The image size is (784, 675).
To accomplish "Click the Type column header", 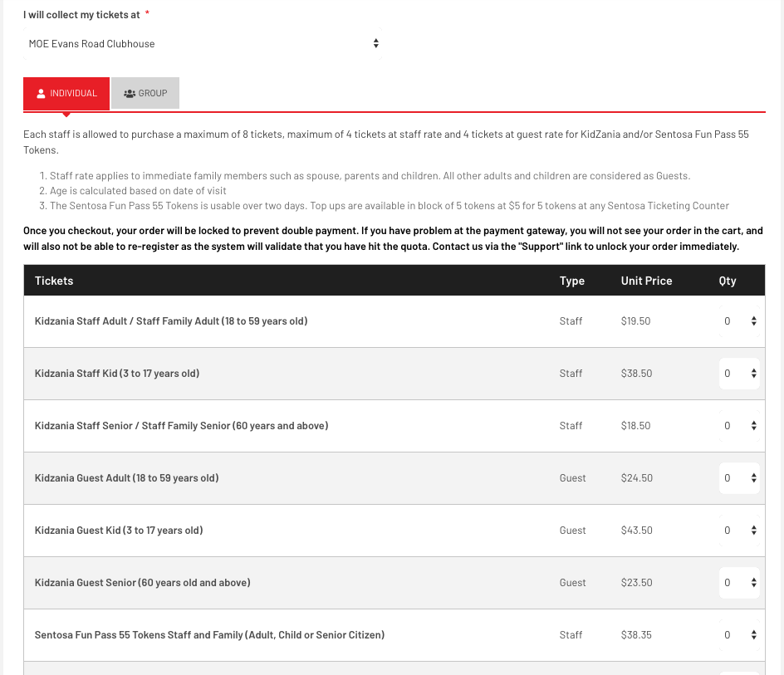I will click(572, 281).
